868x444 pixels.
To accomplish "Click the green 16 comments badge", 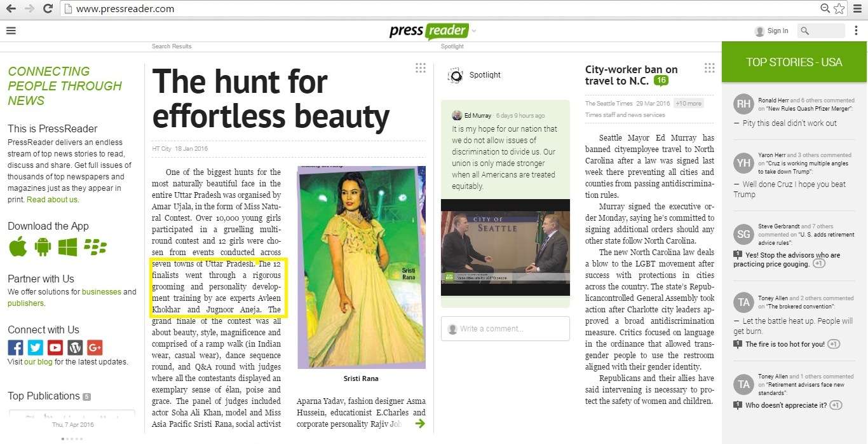I will (x=661, y=81).
